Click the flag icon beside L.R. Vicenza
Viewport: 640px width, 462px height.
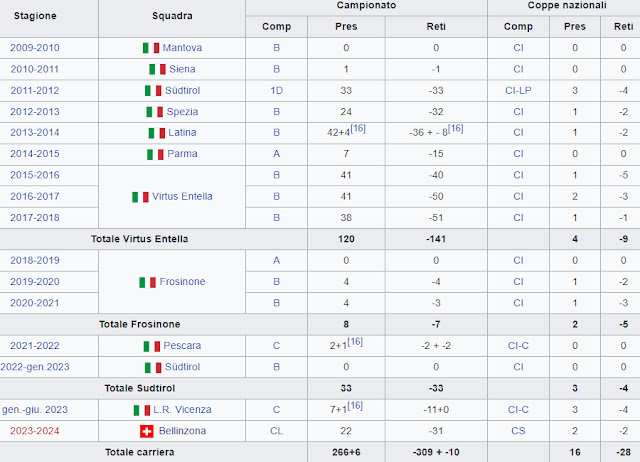coord(142,410)
